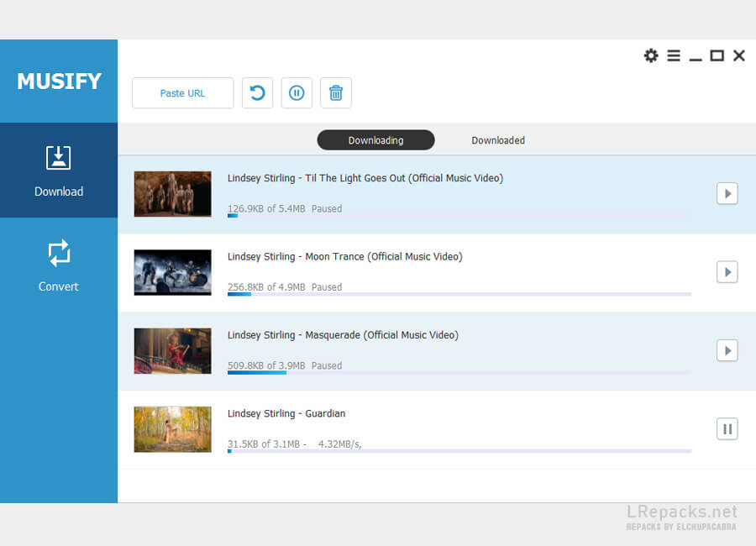The height and width of the screenshot is (546, 756).
Task: Open the Download section in sidebar
Action: point(59,171)
